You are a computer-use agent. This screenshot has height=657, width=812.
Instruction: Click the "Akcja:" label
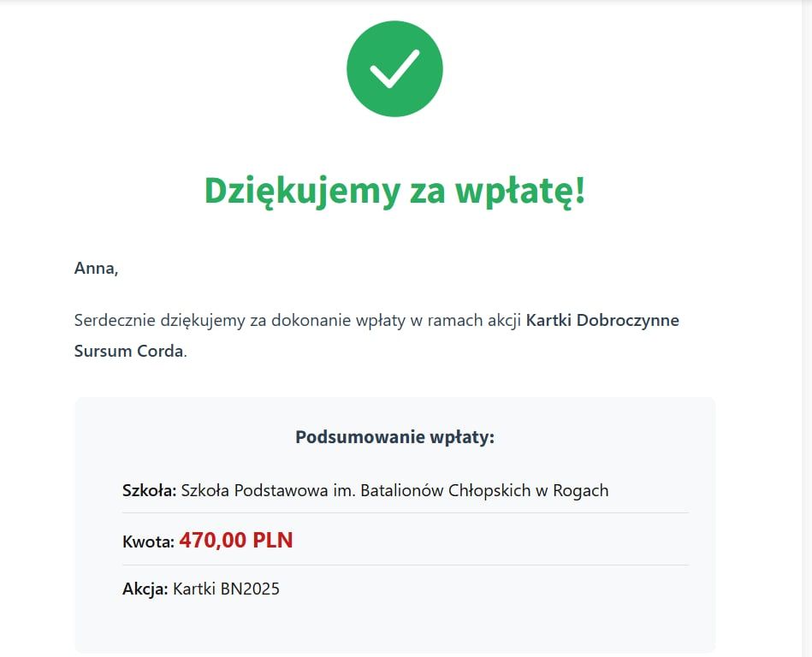pos(145,589)
